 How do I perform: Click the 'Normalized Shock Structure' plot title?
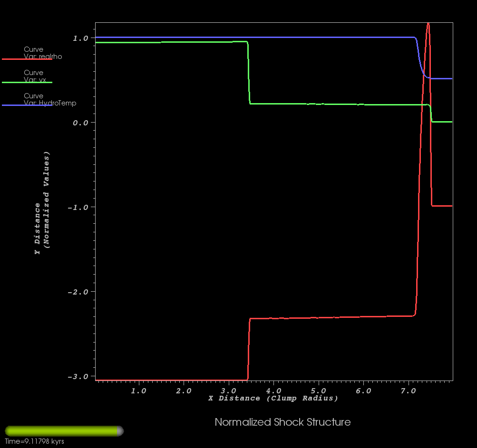(x=282, y=422)
